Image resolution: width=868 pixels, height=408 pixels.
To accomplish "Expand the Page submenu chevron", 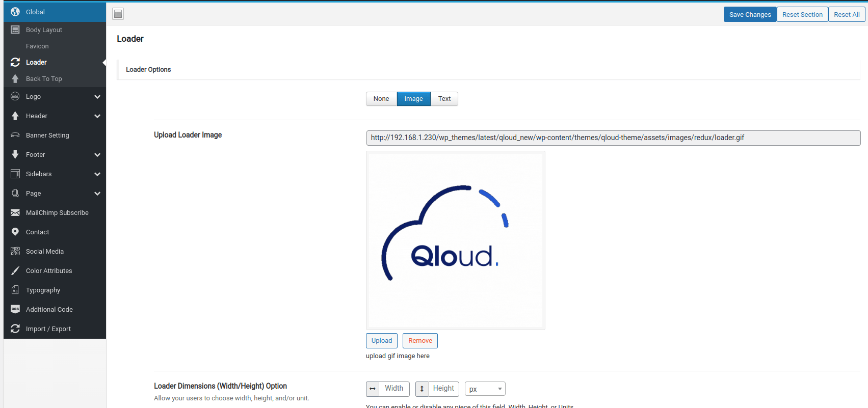I will point(97,194).
